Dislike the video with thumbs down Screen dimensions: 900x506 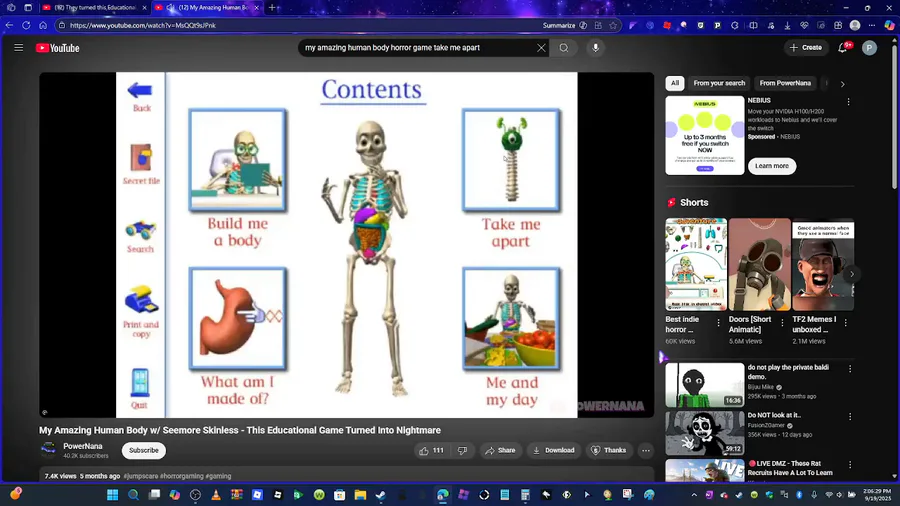pos(462,450)
